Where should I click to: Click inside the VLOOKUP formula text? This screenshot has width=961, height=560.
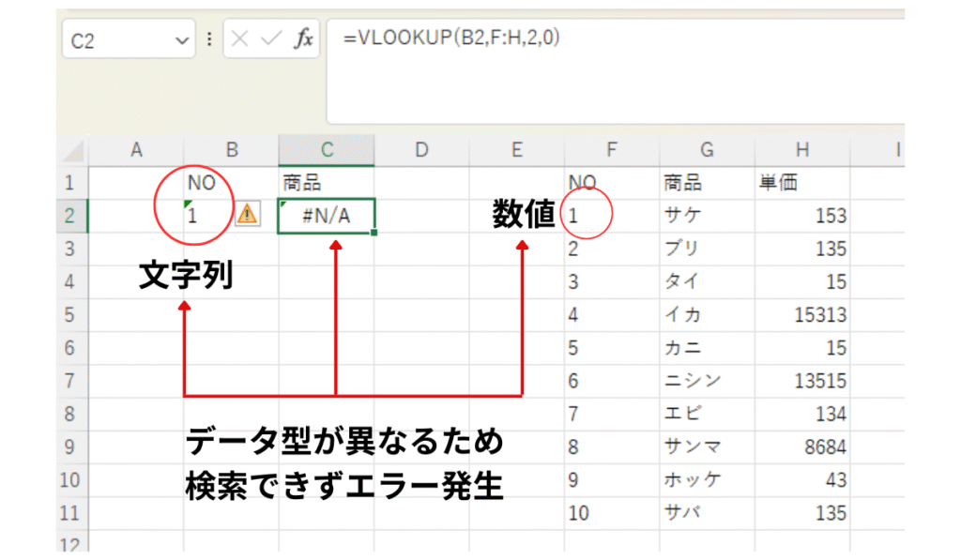click(451, 38)
